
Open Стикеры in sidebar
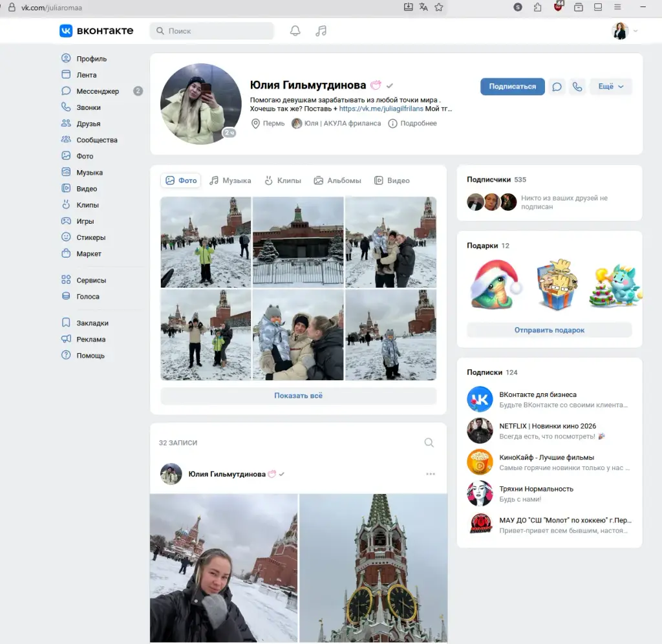pos(83,237)
